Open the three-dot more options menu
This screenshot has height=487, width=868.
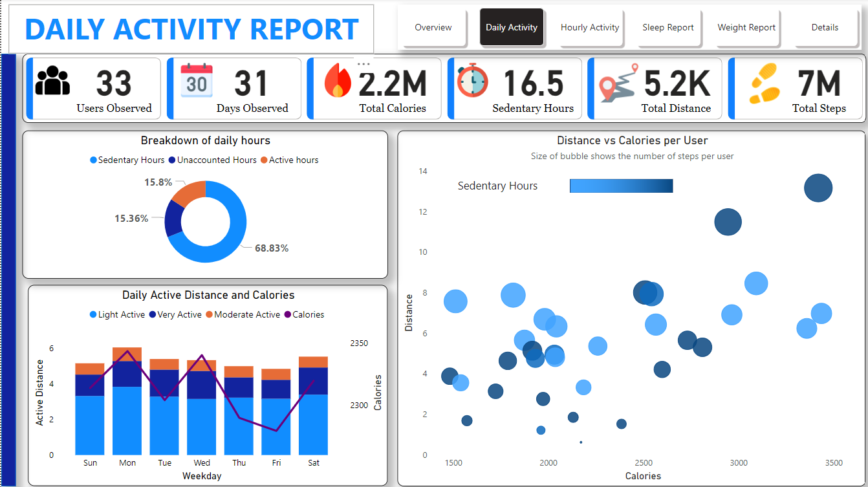click(363, 64)
